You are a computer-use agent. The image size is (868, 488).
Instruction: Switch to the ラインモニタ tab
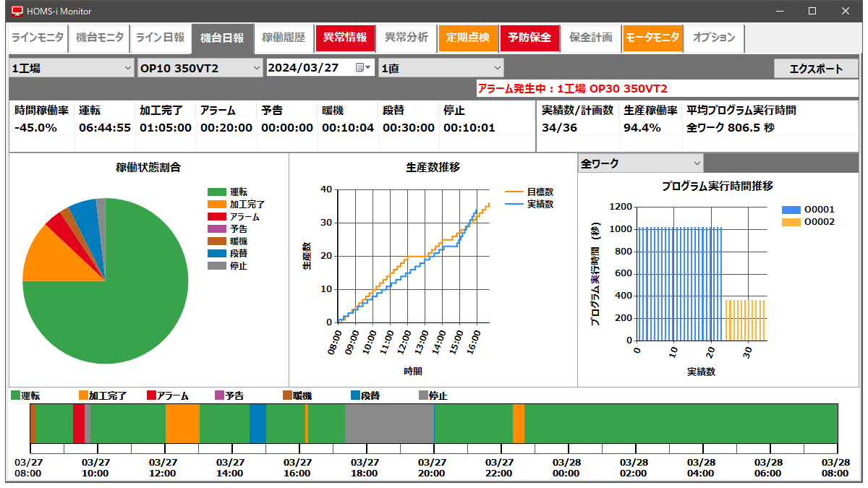(38, 38)
